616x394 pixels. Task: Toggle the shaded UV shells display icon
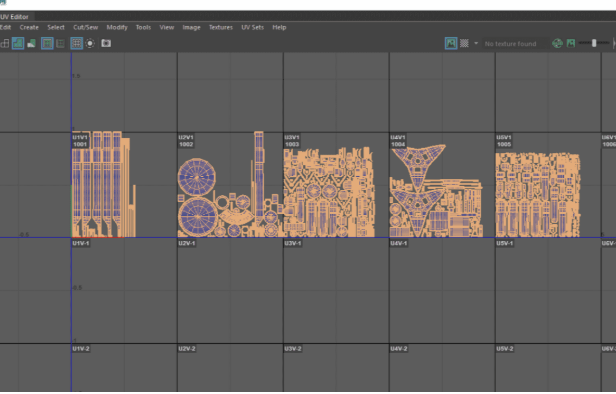click(18, 43)
